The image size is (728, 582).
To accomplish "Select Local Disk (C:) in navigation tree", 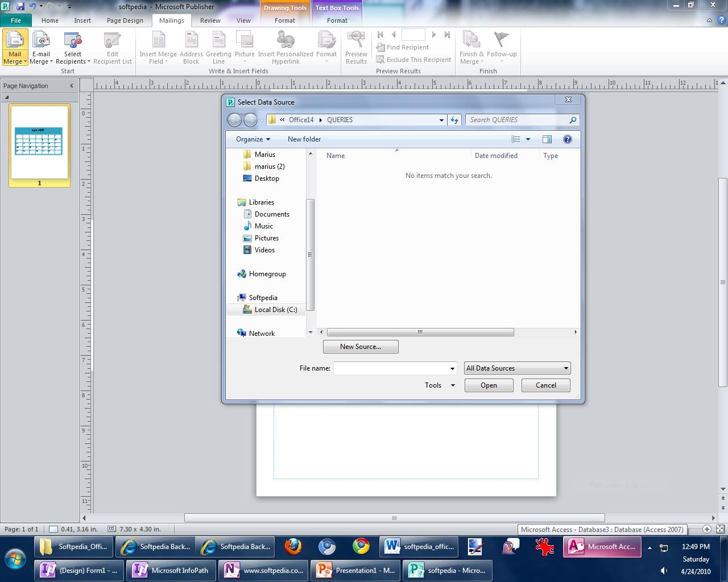I will 275,310.
